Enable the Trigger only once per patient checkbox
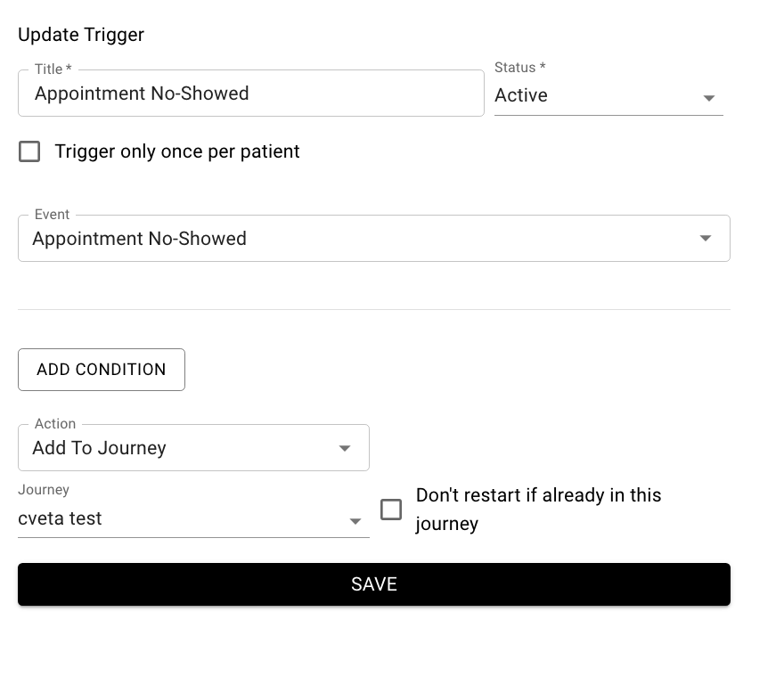This screenshot has height=677, width=784. 29,151
